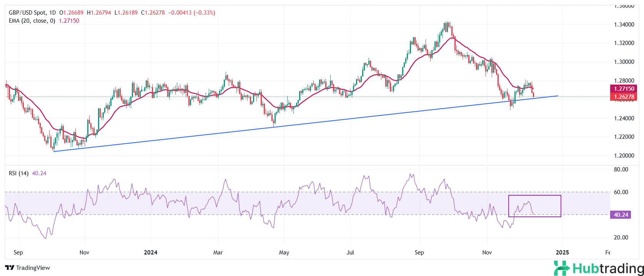Click the TradingView logo icon

[x=10, y=268]
